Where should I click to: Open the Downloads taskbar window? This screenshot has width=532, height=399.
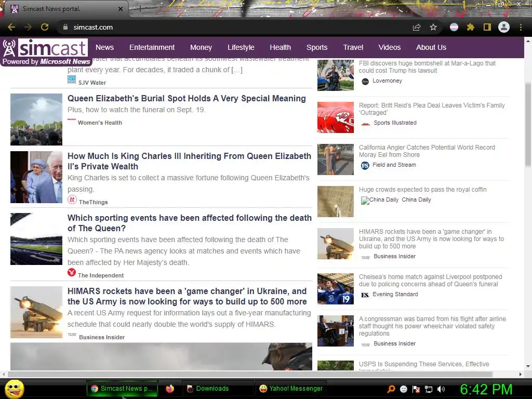pos(218,389)
